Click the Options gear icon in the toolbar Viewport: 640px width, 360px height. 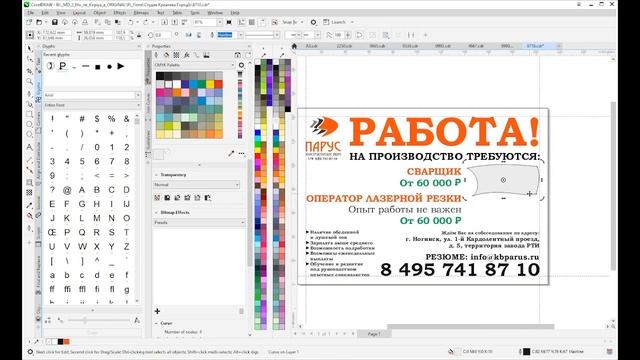pos(313,22)
